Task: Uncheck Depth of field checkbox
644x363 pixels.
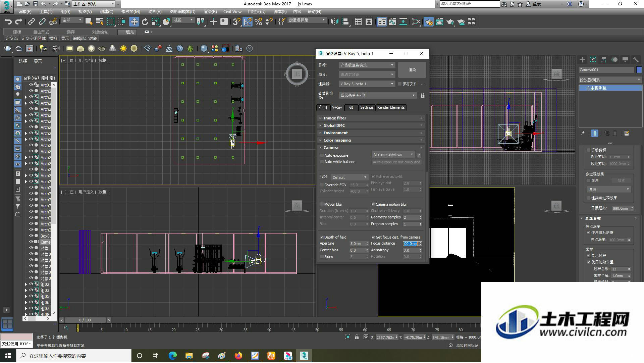Action: (x=322, y=237)
